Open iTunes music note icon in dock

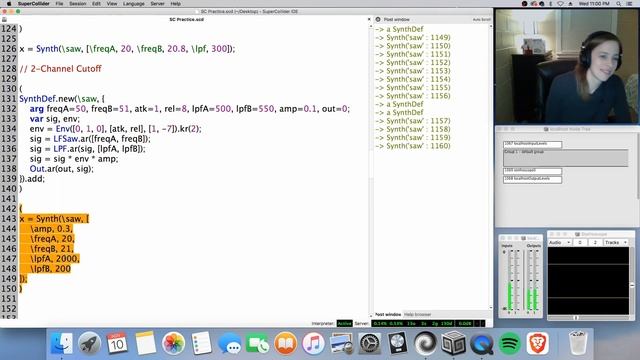tap(313, 343)
